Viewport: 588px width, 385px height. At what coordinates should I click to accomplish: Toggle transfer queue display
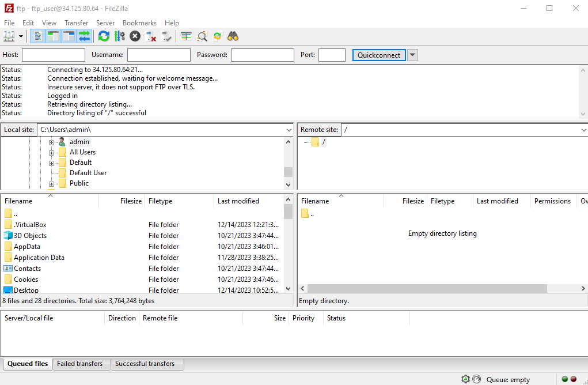tap(85, 36)
